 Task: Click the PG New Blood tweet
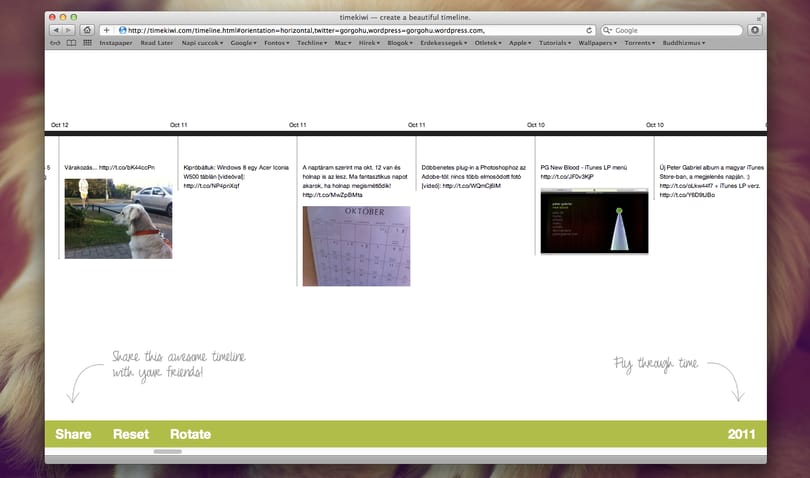click(x=584, y=172)
